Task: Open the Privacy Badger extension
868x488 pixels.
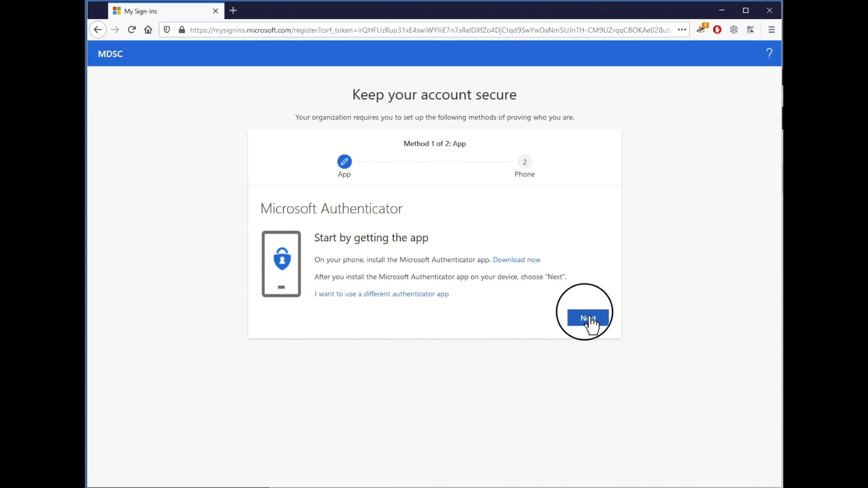Action: tap(702, 29)
